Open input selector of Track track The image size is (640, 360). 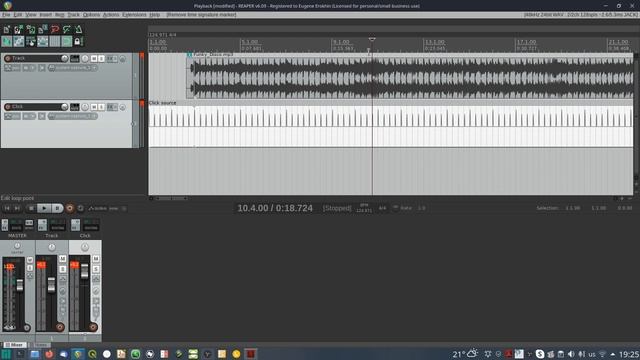click(73, 68)
